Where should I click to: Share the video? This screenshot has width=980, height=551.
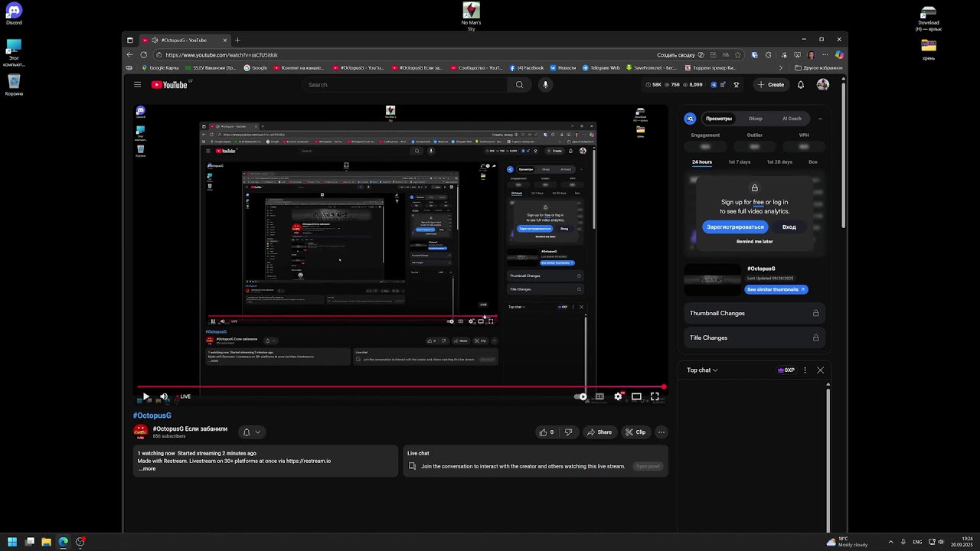coord(599,432)
